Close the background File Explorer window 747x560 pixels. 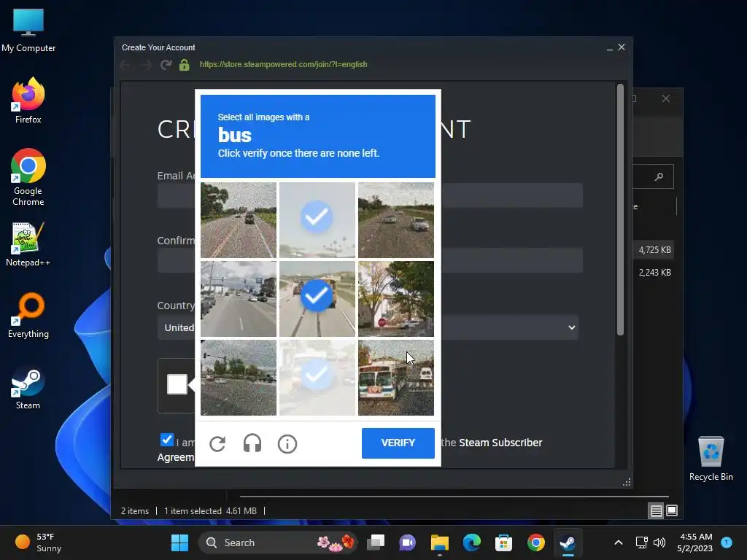[665, 98]
